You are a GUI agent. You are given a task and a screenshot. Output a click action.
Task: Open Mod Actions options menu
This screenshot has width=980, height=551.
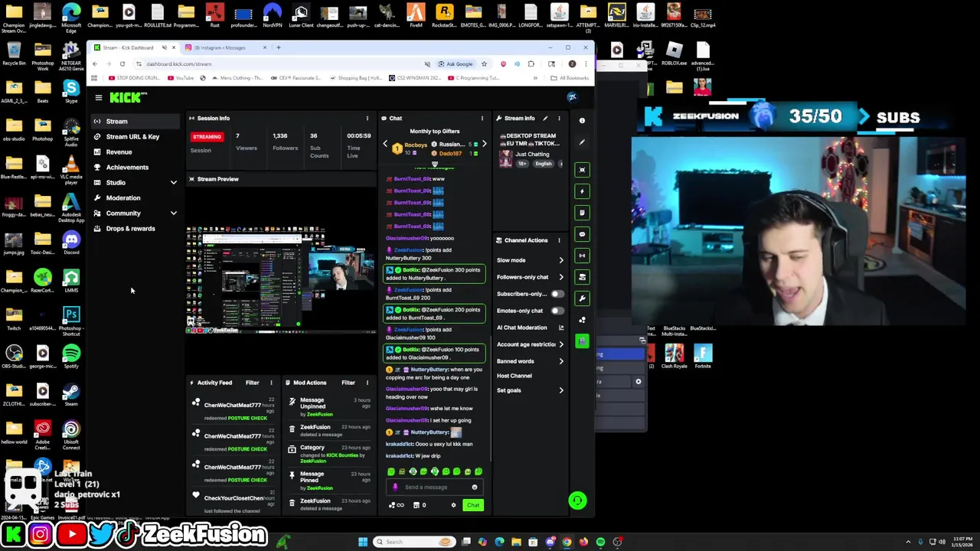coord(367,383)
